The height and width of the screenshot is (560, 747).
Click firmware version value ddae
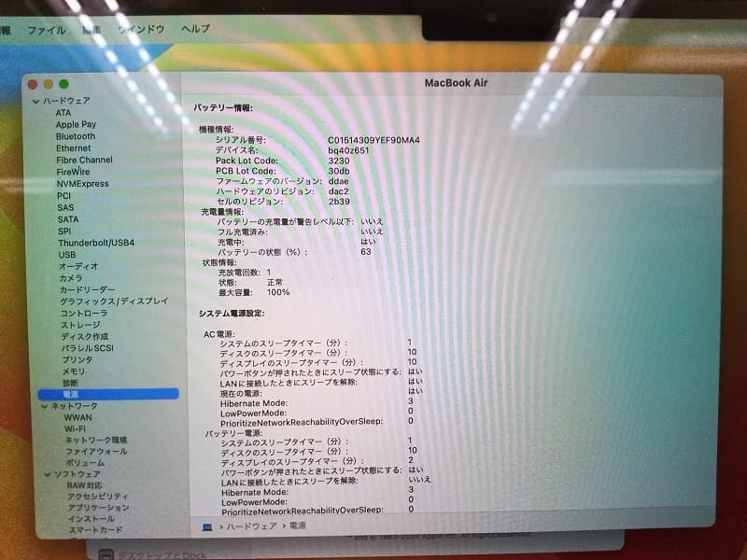pyautogui.click(x=339, y=181)
